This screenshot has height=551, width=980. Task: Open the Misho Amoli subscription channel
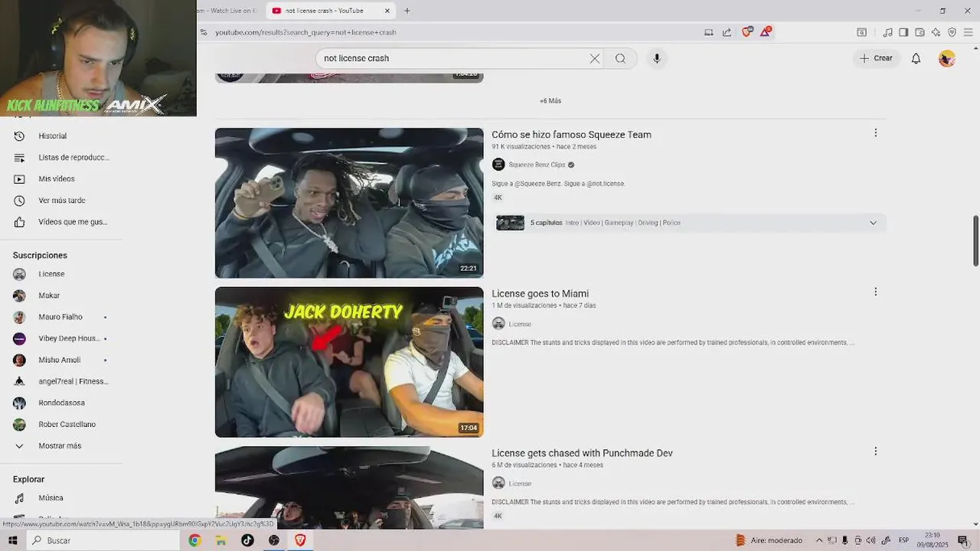pos(61,360)
